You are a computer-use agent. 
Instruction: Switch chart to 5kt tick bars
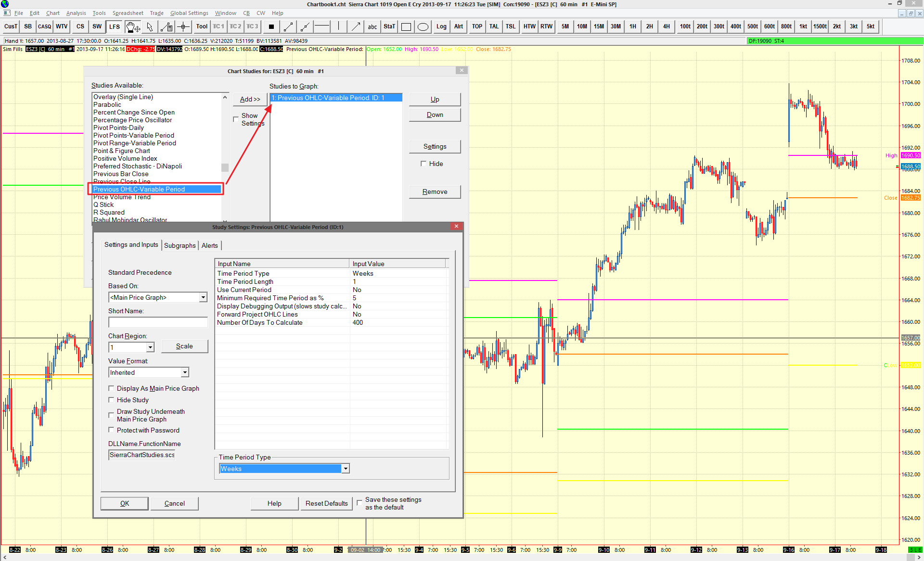(x=871, y=26)
